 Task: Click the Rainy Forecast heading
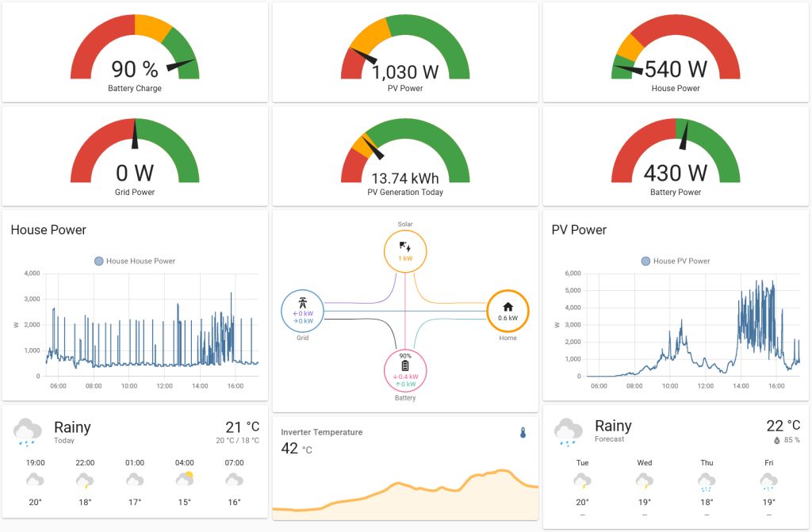pyautogui.click(x=613, y=426)
